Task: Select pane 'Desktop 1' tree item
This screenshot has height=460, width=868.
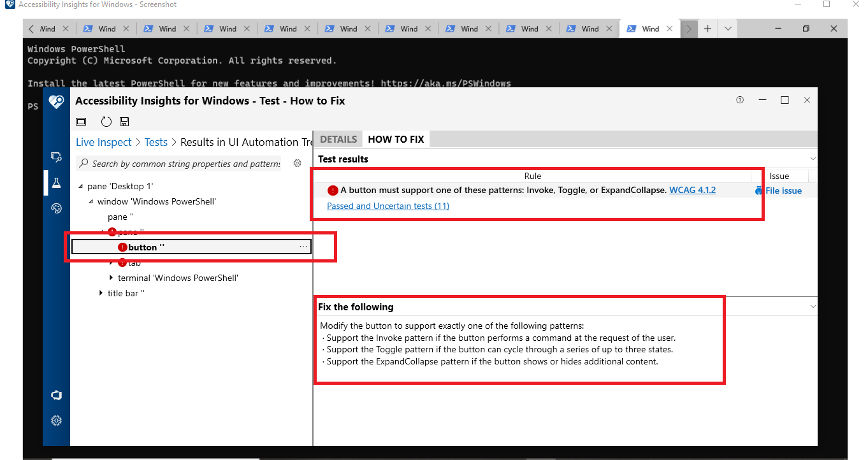Action: pyautogui.click(x=120, y=187)
